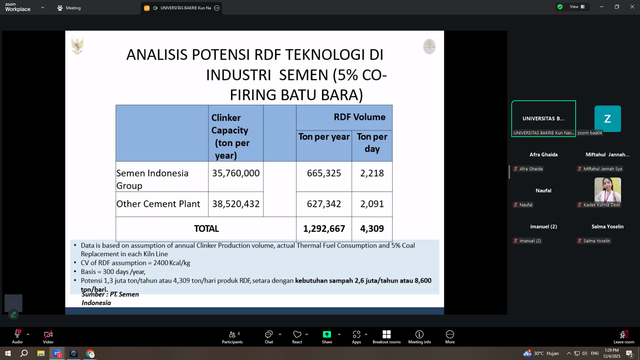The height and width of the screenshot is (360, 640).
Task: Click muted mic icon next to Afra Ghaida
Action: (x=516, y=169)
